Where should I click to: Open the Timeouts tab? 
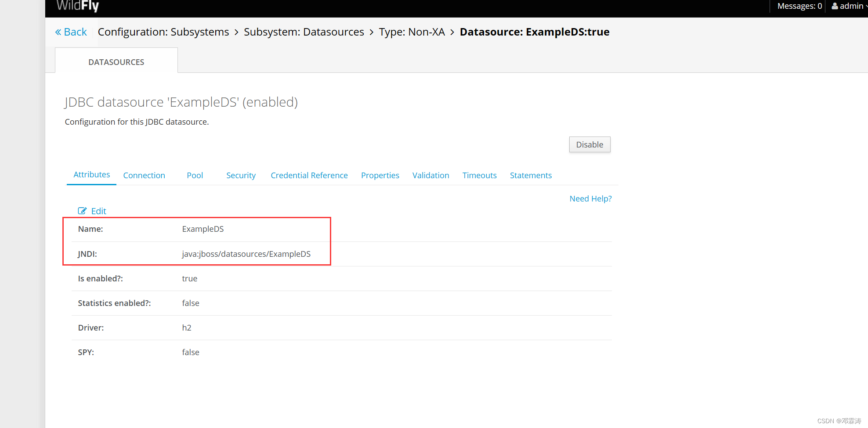click(x=479, y=175)
